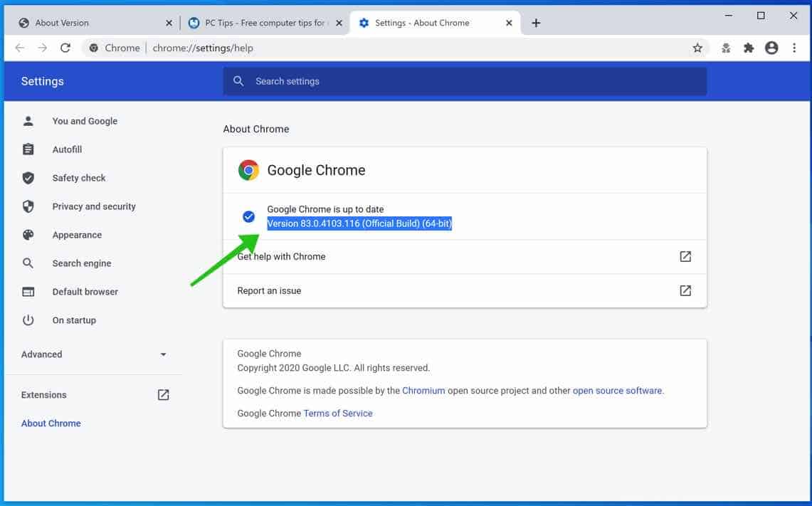Click the About Chrome page heading
The height and width of the screenshot is (506, 812).
pyautogui.click(x=255, y=130)
